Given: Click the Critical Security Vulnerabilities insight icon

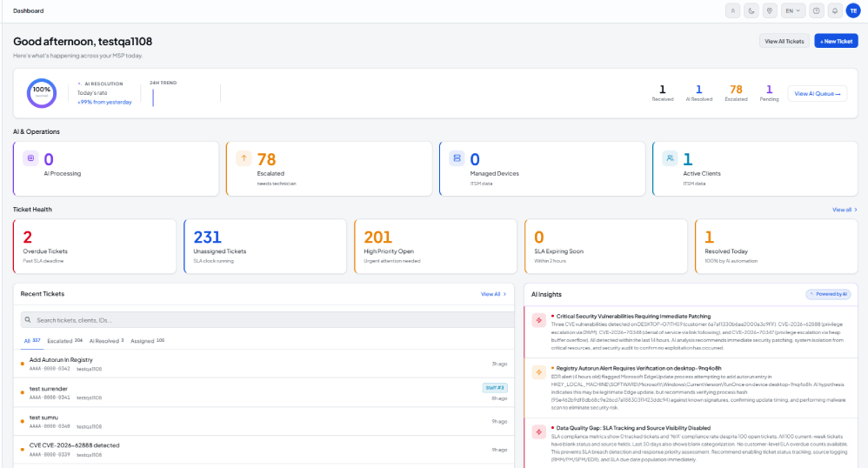Looking at the screenshot, I should coord(538,320).
